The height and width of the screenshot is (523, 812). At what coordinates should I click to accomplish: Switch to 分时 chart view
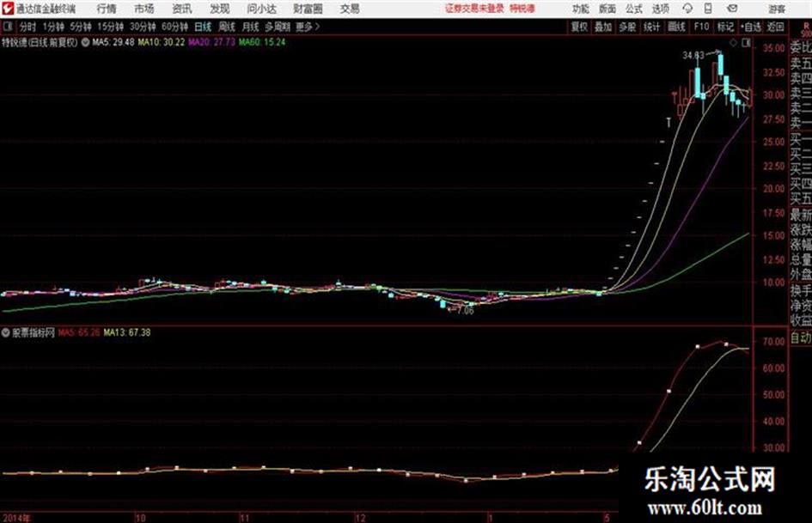[27, 27]
